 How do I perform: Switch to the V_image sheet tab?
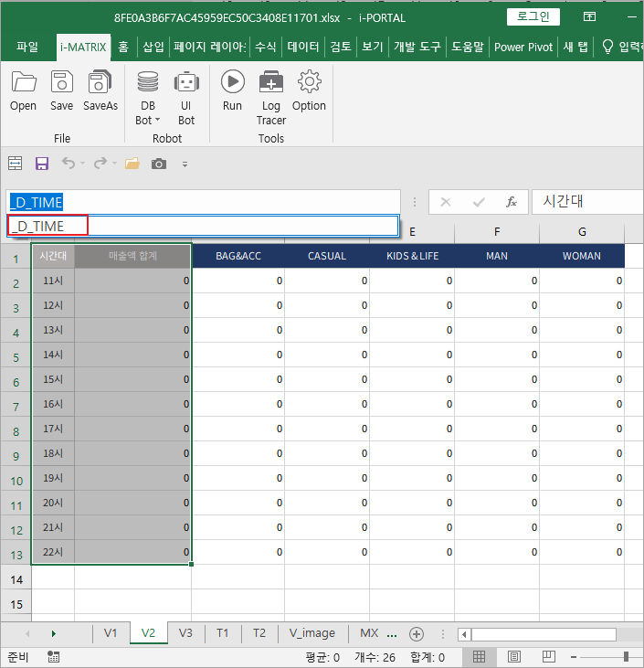click(311, 633)
